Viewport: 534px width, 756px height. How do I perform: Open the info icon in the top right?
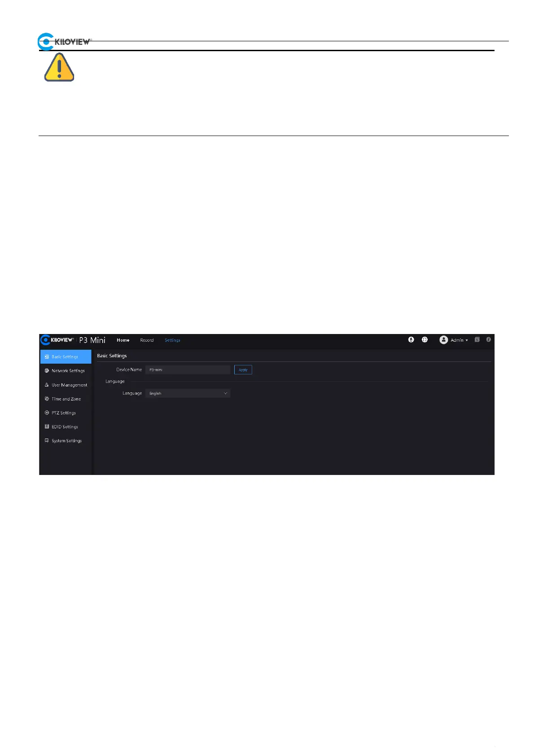[x=489, y=340]
